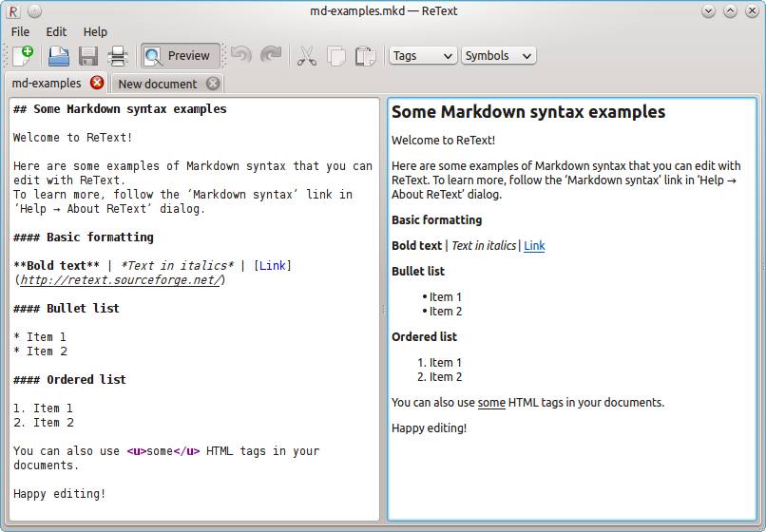
Task: Click the Print icon in toolbar
Action: pyautogui.click(x=118, y=56)
